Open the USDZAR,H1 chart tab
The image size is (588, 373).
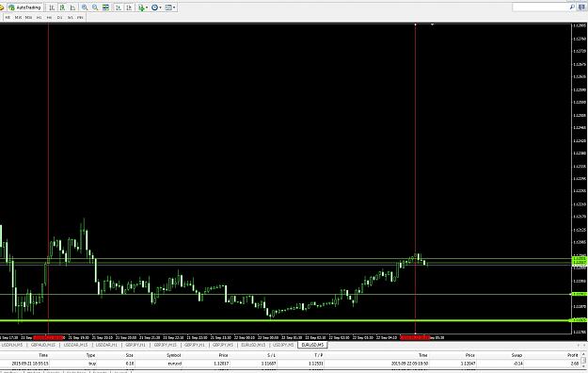tap(106, 345)
